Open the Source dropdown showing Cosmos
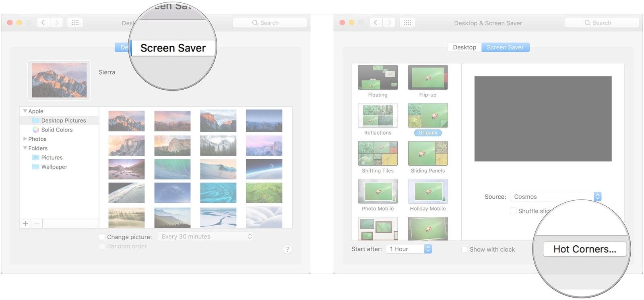644x300 pixels. [555, 197]
